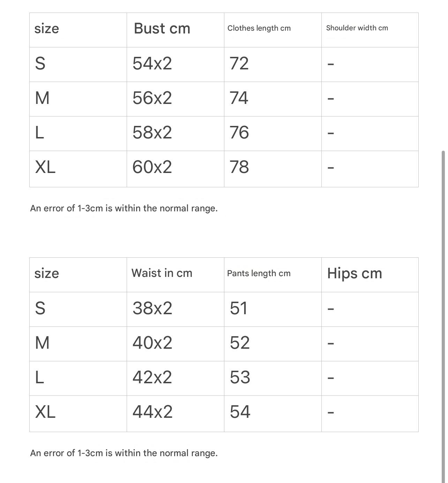The image size is (448, 483).
Task: Click the error note below the waist table
Action: tap(124, 453)
